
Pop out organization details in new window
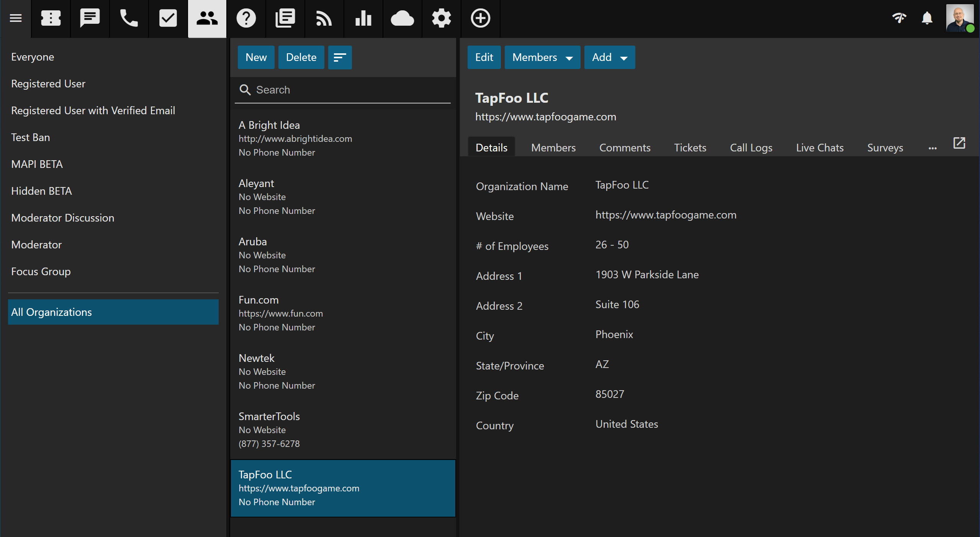point(959,143)
